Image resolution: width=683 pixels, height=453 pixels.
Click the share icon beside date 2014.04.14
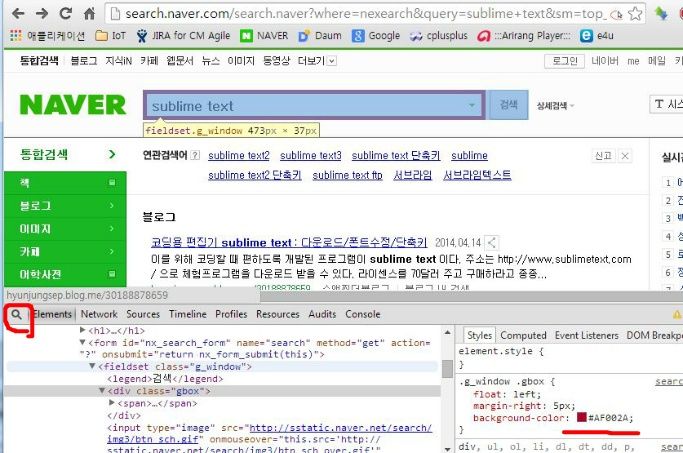pos(492,243)
